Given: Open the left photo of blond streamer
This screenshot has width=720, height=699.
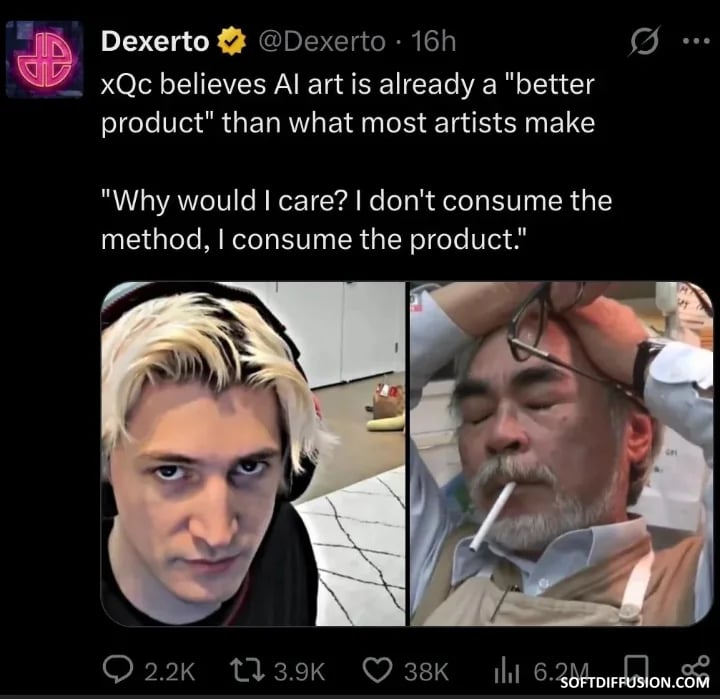Looking at the screenshot, I should (x=253, y=454).
